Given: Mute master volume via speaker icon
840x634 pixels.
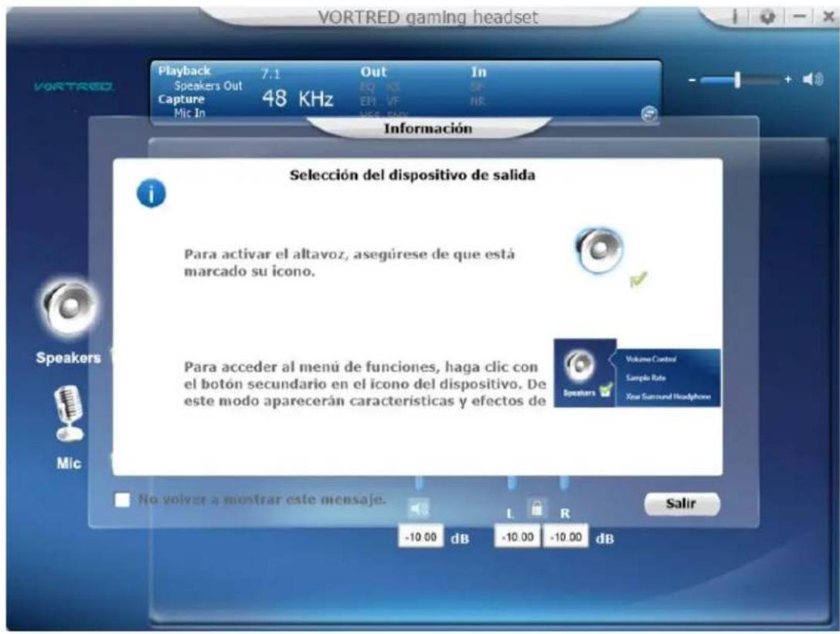Looking at the screenshot, I should tap(813, 80).
